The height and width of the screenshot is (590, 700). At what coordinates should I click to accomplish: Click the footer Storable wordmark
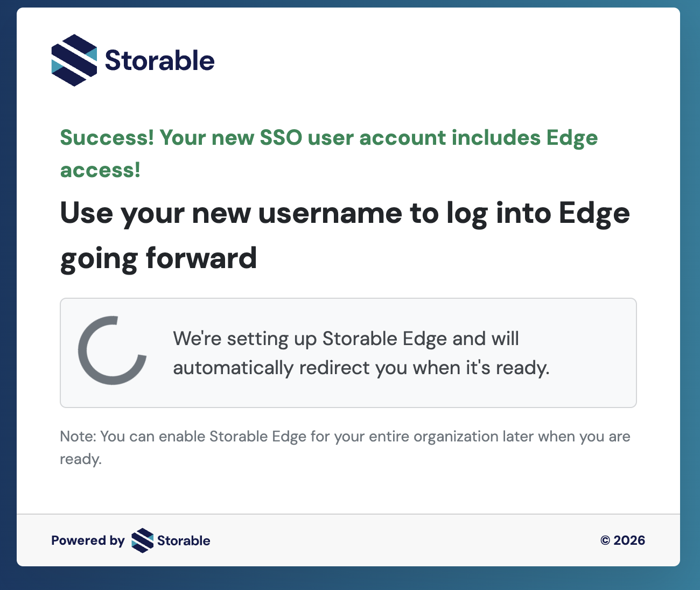(x=184, y=540)
